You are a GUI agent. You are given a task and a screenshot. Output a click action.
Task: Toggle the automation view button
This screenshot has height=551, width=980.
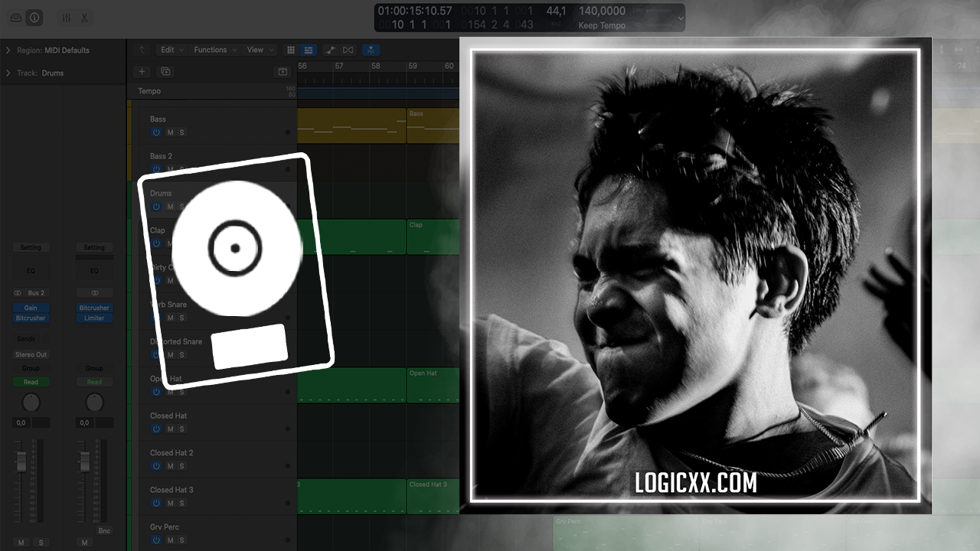coord(329,50)
